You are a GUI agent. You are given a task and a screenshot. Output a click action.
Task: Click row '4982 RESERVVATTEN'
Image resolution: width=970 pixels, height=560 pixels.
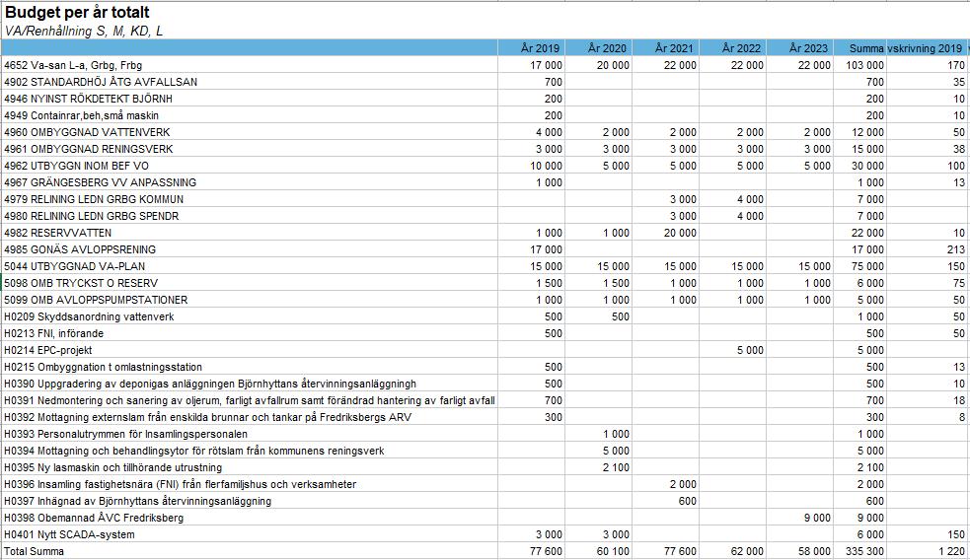(485, 233)
